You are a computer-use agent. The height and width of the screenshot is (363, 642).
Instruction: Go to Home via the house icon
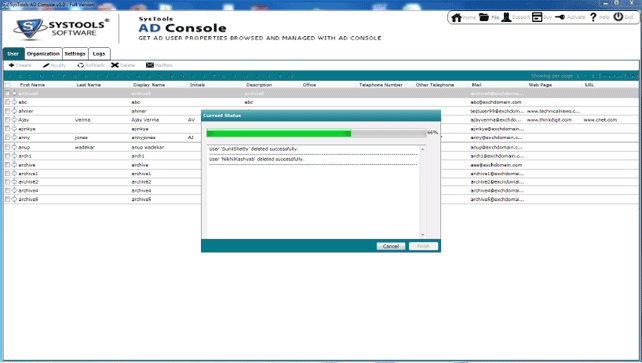pyautogui.click(x=456, y=17)
